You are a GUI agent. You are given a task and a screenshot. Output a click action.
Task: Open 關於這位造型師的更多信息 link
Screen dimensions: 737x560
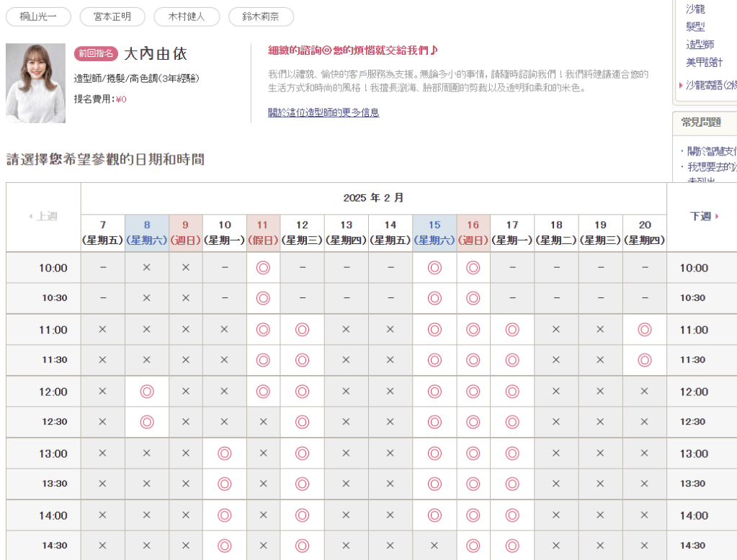323,112
